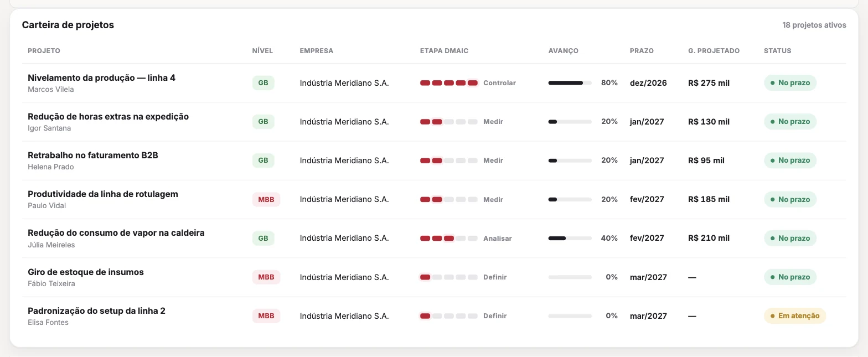
Task: Open Produtividade da linha de rotulagem
Action: (103, 194)
